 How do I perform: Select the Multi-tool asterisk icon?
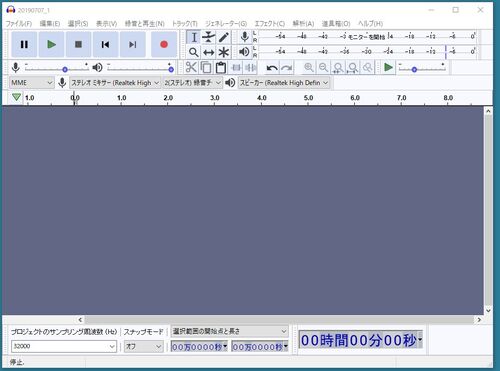pos(224,52)
